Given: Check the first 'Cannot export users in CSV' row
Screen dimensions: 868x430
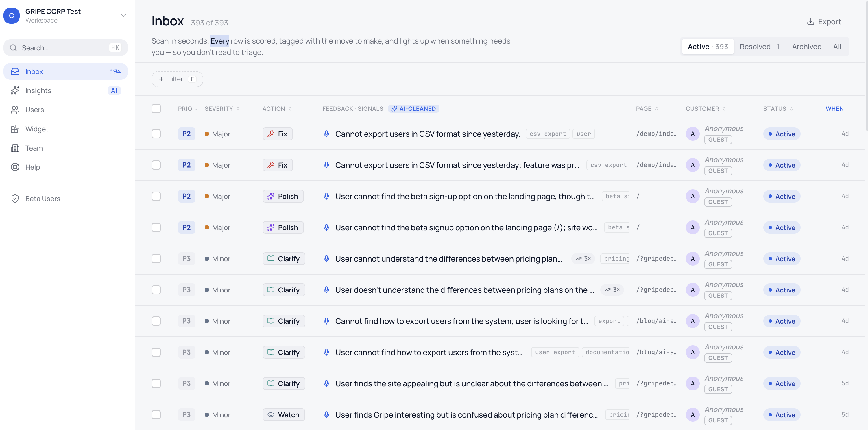Looking at the screenshot, I should click(x=156, y=134).
